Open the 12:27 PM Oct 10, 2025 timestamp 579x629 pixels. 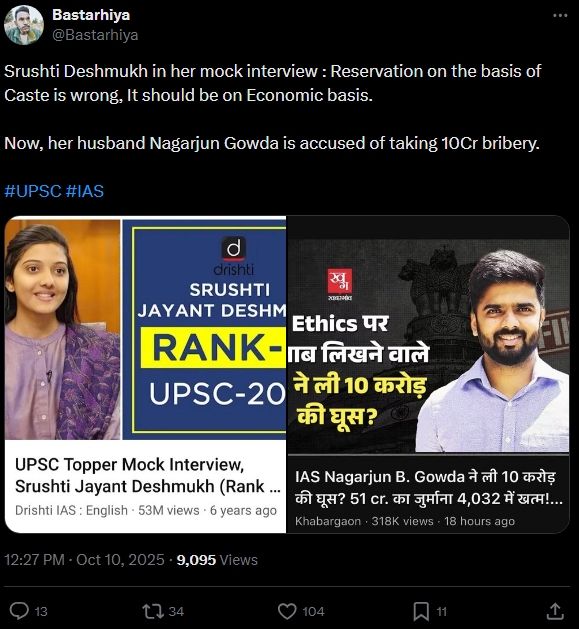tap(84, 560)
